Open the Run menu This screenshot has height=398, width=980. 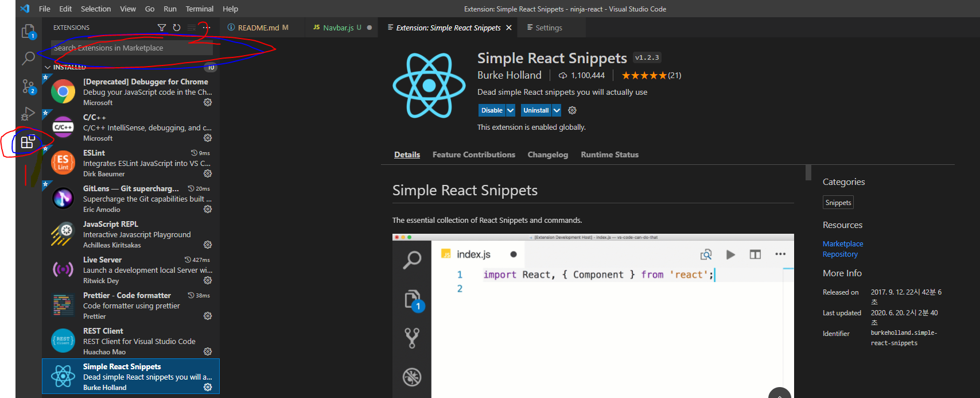coord(170,9)
